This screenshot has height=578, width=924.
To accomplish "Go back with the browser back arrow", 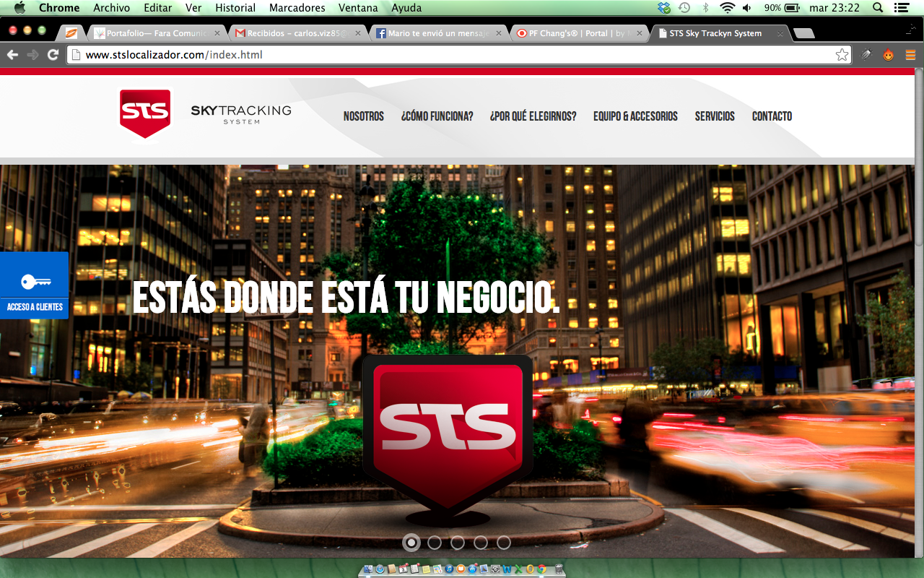I will tap(12, 55).
